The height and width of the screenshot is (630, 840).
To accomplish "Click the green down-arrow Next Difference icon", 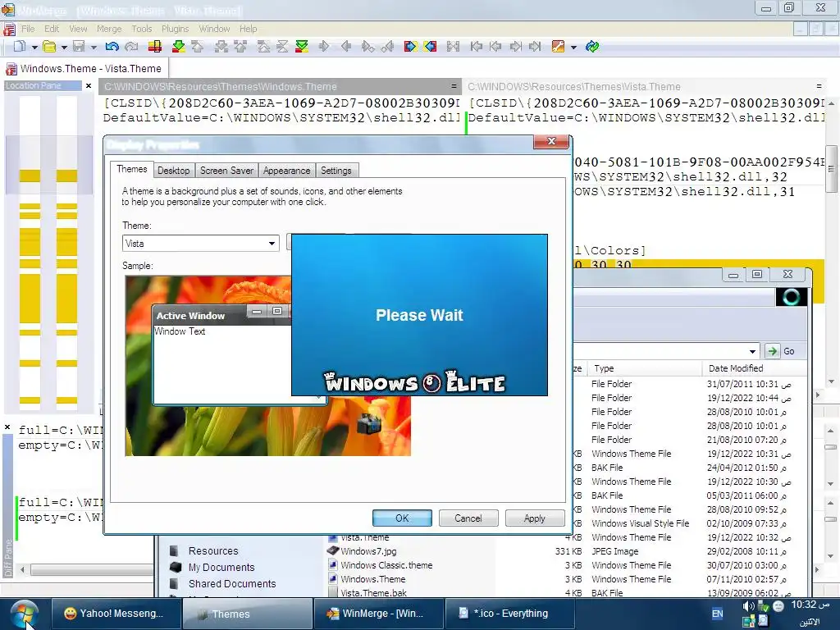I will tap(178, 47).
